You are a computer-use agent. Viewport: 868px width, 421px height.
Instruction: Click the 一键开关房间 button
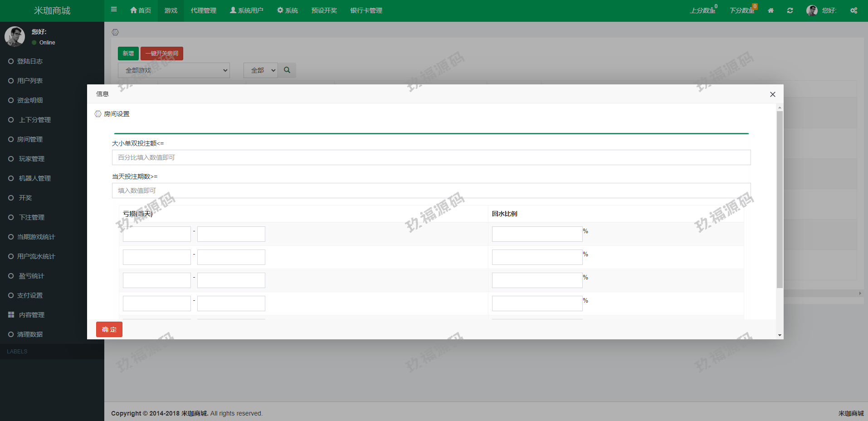[161, 54]
